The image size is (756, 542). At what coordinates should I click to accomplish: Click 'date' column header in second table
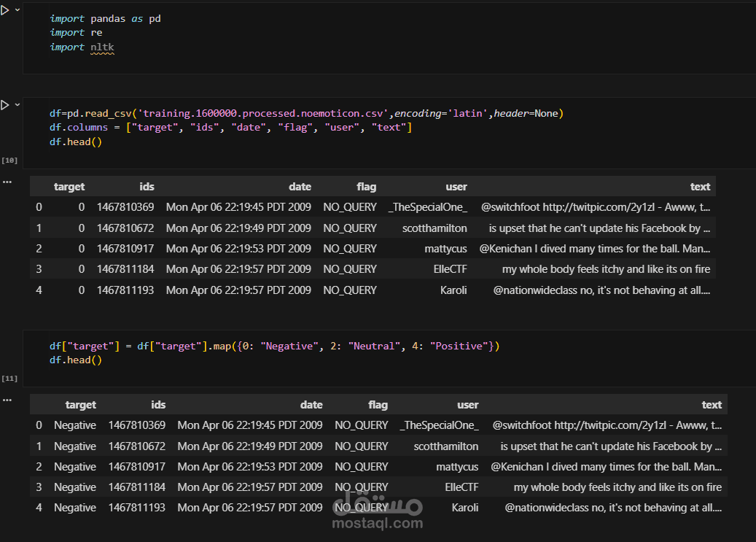311,405
